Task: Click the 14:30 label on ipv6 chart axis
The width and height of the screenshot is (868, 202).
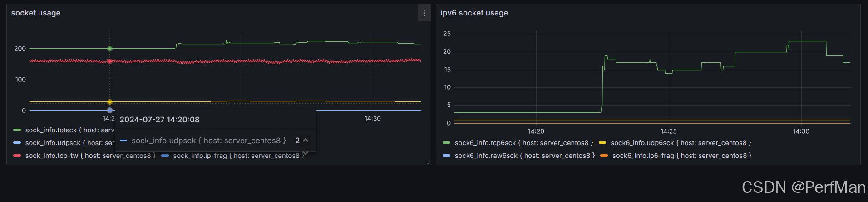Action: click(801, 131)
